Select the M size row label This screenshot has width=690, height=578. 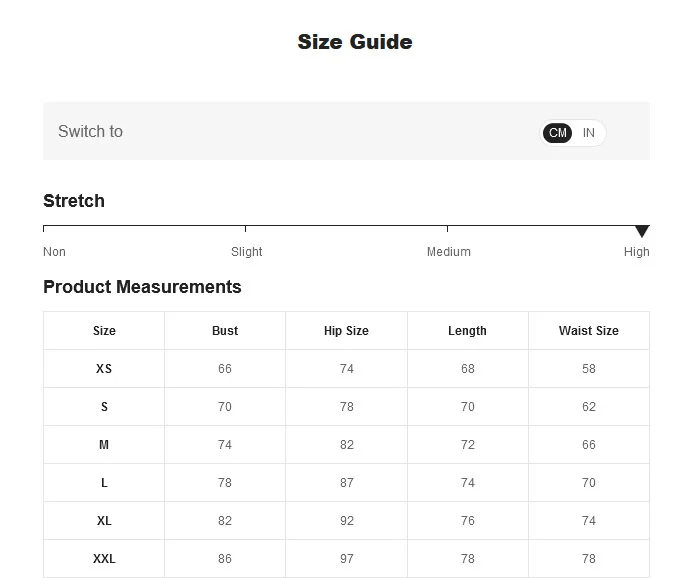coord(104,445)
